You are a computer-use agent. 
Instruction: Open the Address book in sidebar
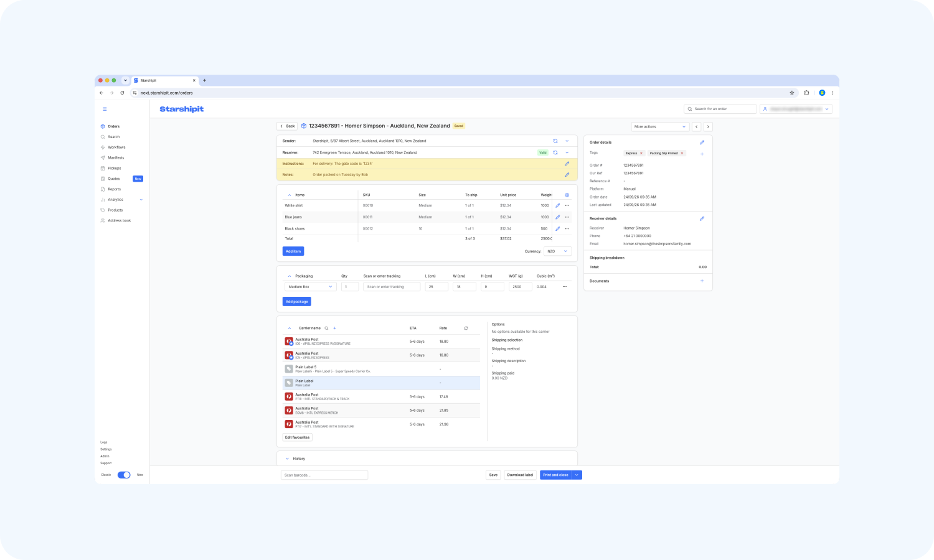click(119, 221)
